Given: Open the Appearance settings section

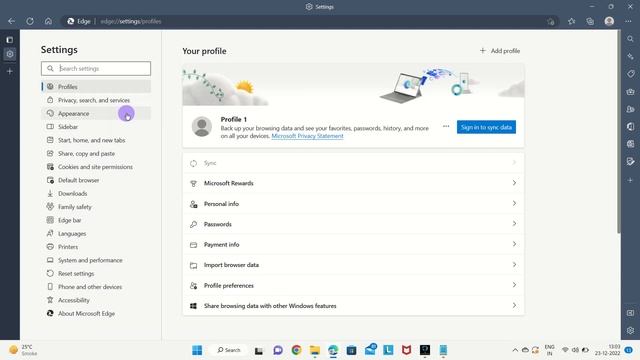Looking at the screenshot, I should 96,113.
